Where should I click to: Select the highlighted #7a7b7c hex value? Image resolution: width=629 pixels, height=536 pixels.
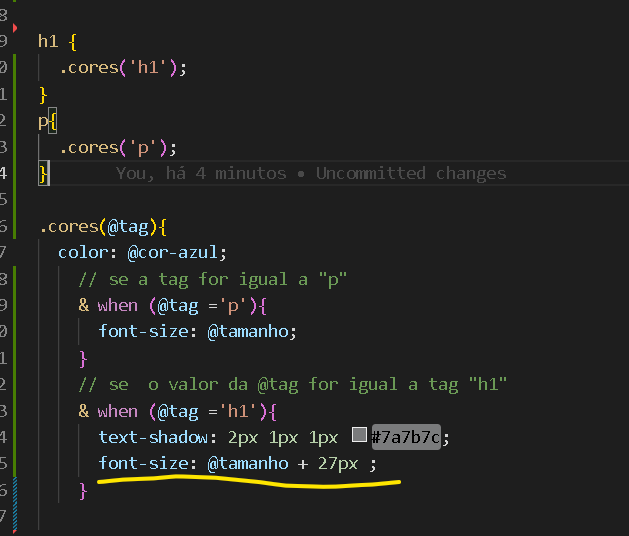tap(406, 437)
